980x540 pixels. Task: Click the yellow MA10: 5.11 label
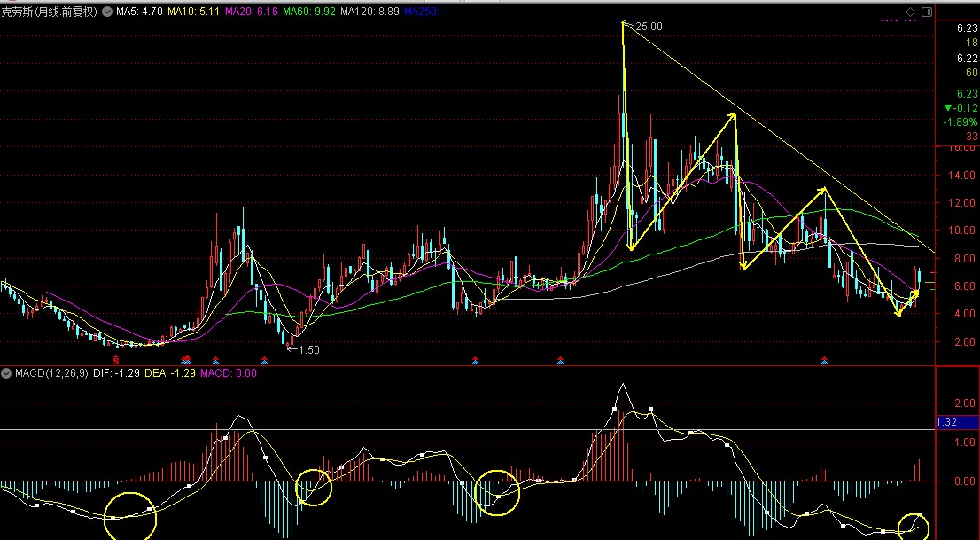193,12
